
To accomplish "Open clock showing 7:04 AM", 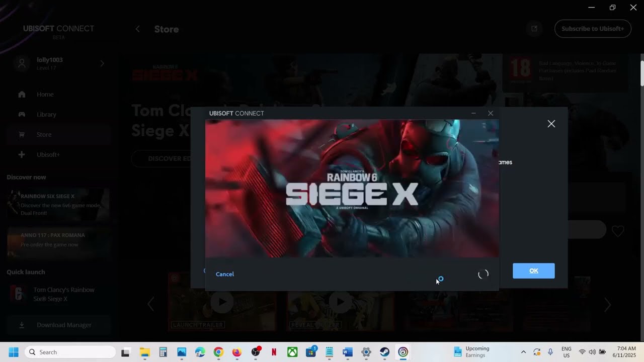I will [x=625, y=352].
